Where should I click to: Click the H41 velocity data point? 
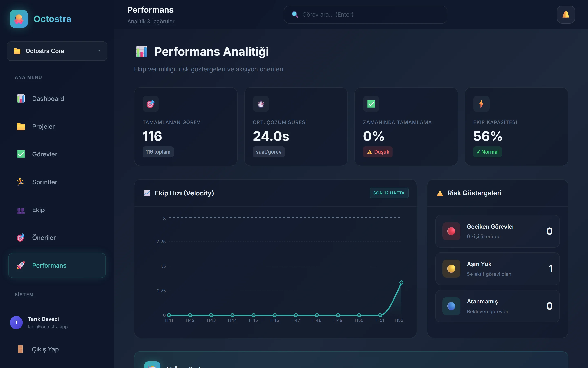[x=169, y=315]
